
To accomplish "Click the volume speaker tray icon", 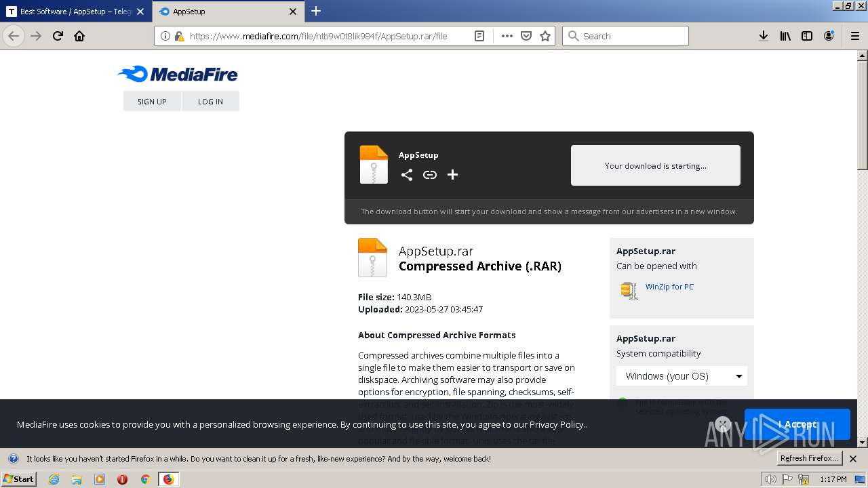I will tap(770, 479).
